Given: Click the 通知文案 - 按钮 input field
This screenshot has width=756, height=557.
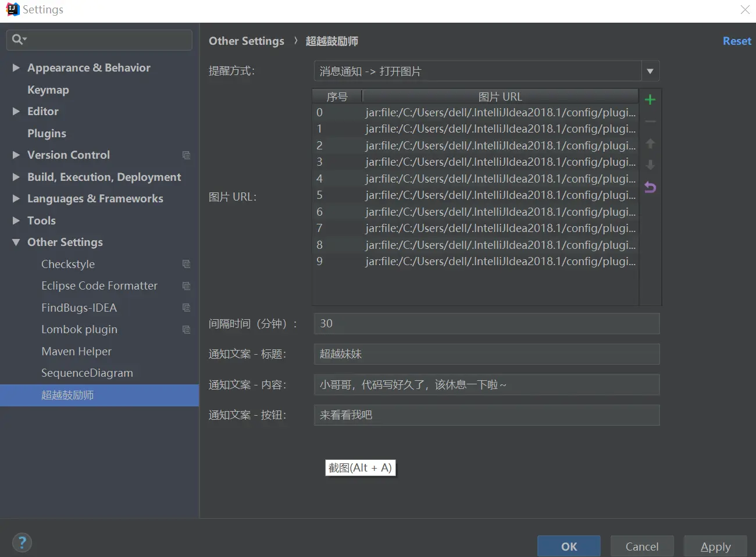Looking at the screenshot, I should click(x=487, y=415).
